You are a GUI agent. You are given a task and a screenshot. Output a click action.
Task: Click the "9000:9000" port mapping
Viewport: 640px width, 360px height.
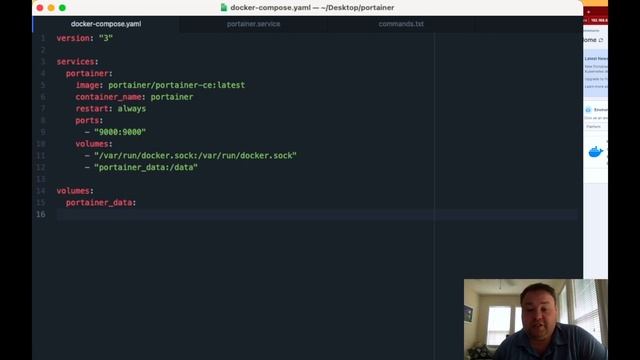coord(120,132)
